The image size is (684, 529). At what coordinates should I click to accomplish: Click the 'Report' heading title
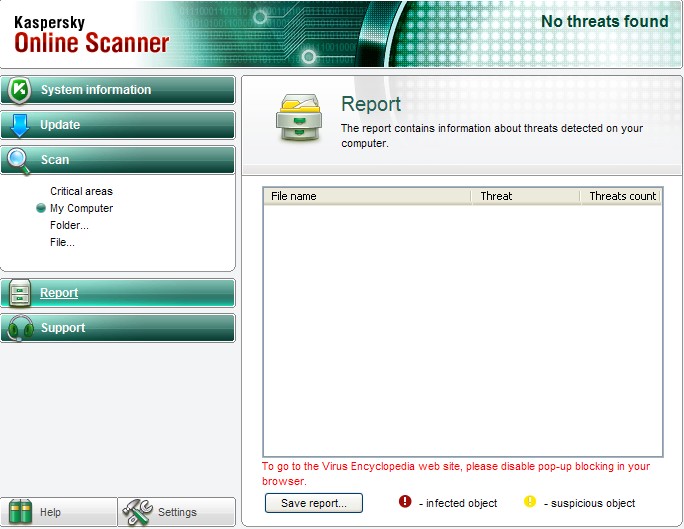[371, 104]
